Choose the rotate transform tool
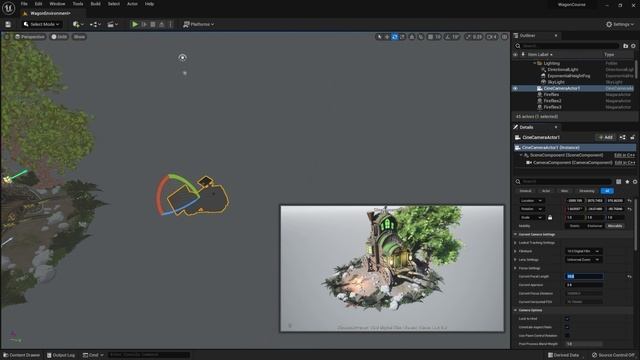This screenshot has width=640, height=360. point(395,37)
